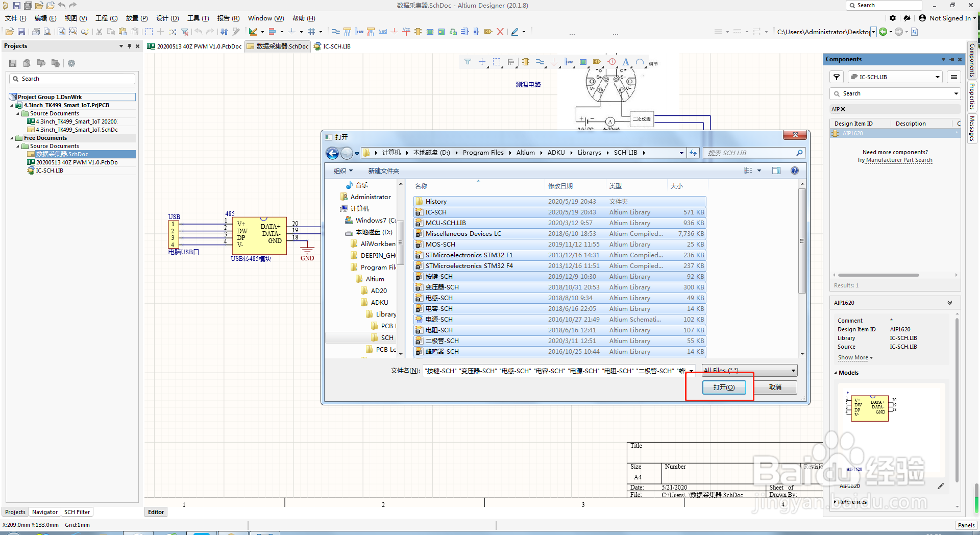Open the Components search dropdown arrow
Screen dimensions: 980x535
pos(955,94)
